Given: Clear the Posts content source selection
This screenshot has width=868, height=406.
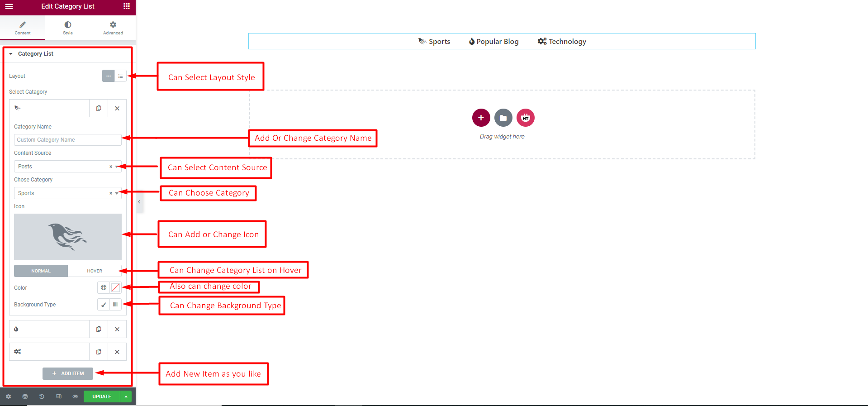Looking at the screenshot, I should [111, 167].
